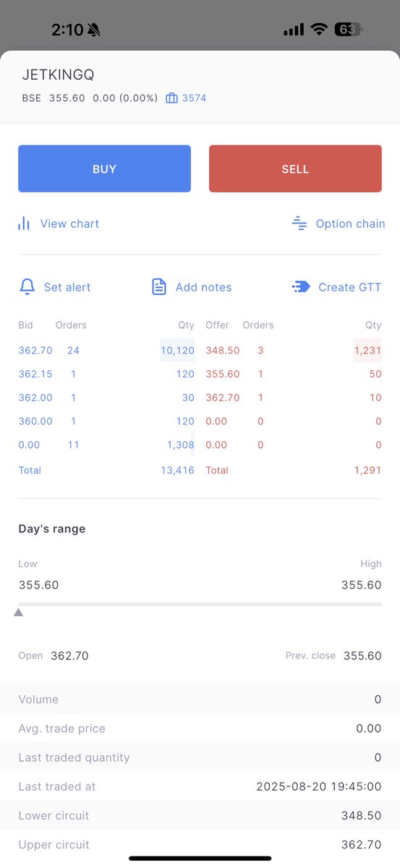Screen dimensions: 400x868
Task: Open the Option chain link
Action: tap(350, 224)
